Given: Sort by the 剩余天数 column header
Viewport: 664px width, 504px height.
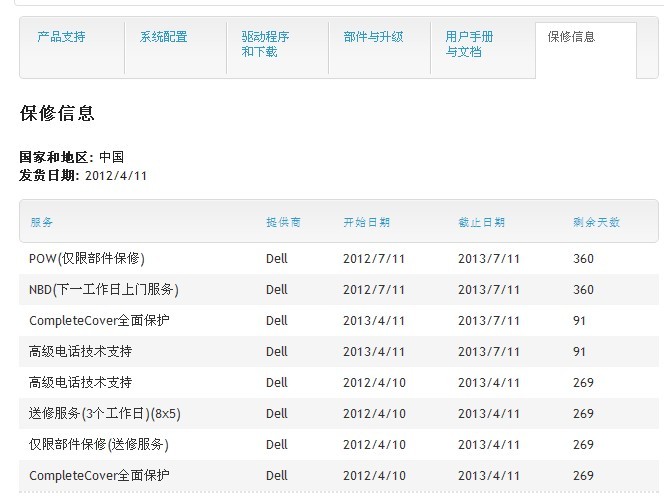Looking at the screenshot, I should [596, 222].
